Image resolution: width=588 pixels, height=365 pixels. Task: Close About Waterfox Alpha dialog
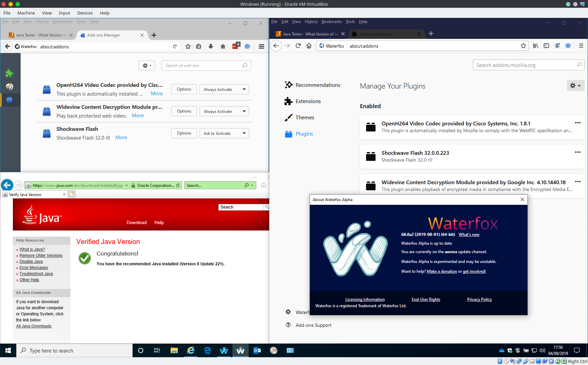point(522,199)
